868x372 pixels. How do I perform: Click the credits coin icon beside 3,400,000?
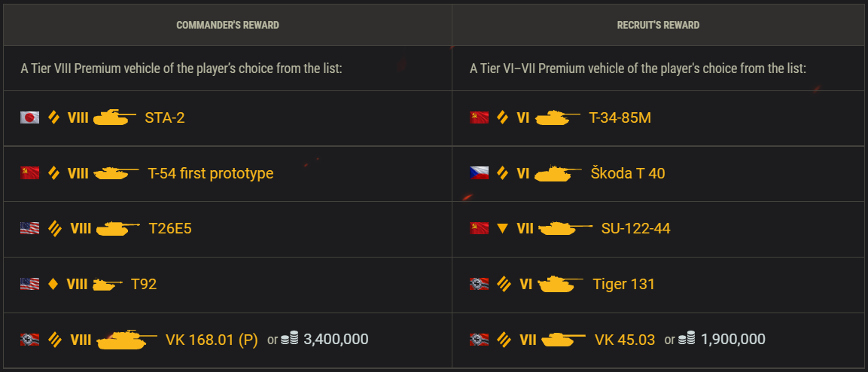click(x=290, y=338)
